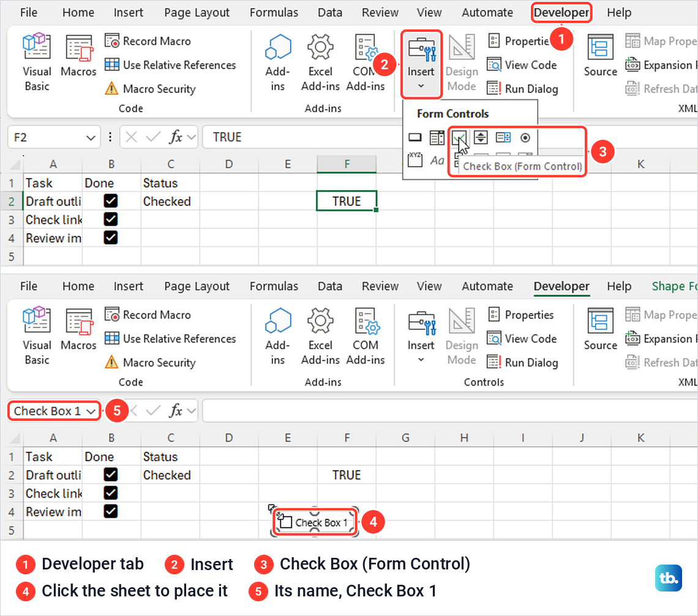Image resolution: width=698 pixels, height=616 pixels.
Task: Click fx Insert Function in upper screenshot
Action: pos(176,137)
